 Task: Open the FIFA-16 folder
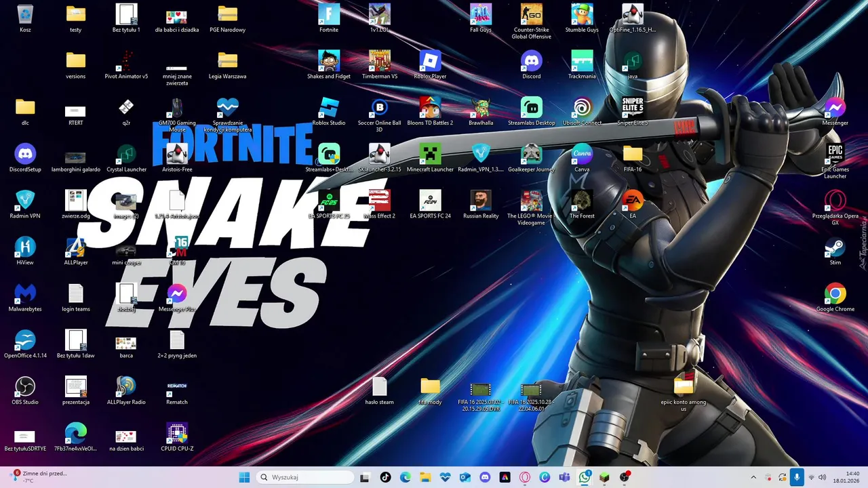pos(633,158)
